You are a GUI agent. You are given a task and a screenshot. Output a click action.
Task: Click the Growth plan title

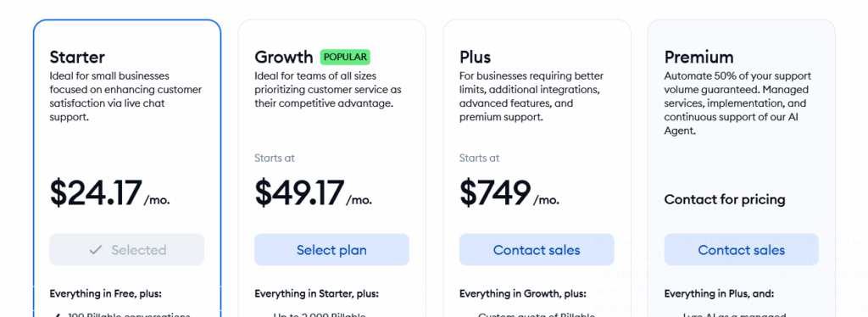(284, 57)
